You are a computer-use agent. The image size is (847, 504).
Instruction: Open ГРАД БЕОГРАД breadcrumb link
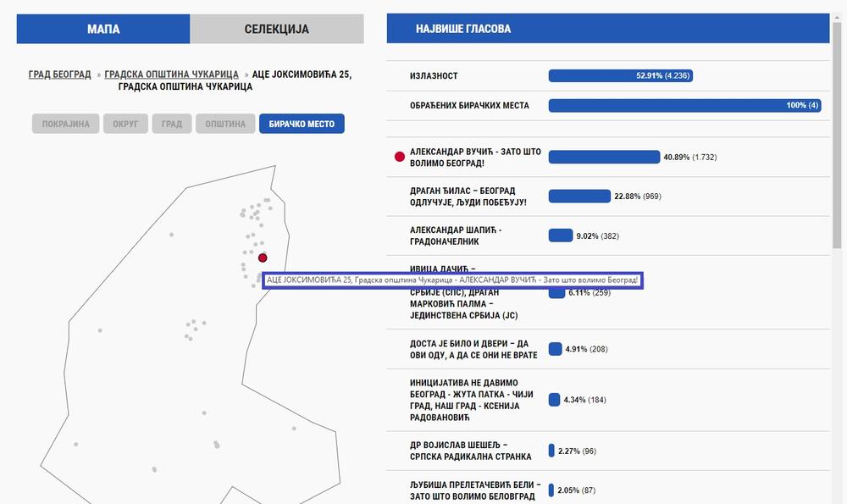(x=60, y=75)
